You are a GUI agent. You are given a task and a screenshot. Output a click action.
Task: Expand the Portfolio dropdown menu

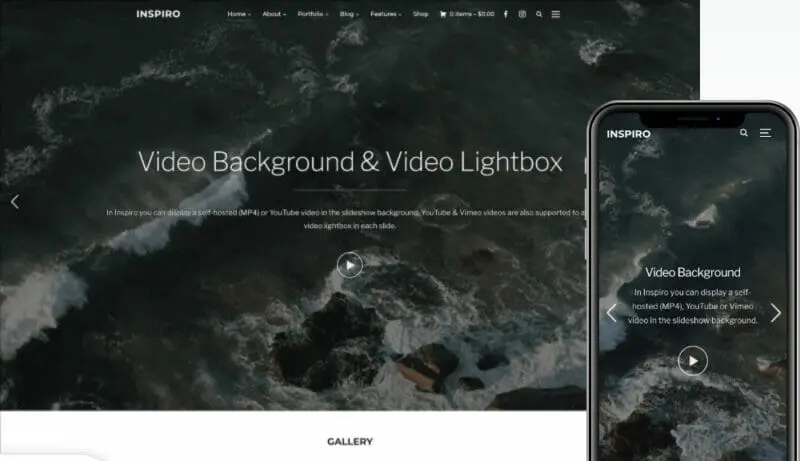312,14
